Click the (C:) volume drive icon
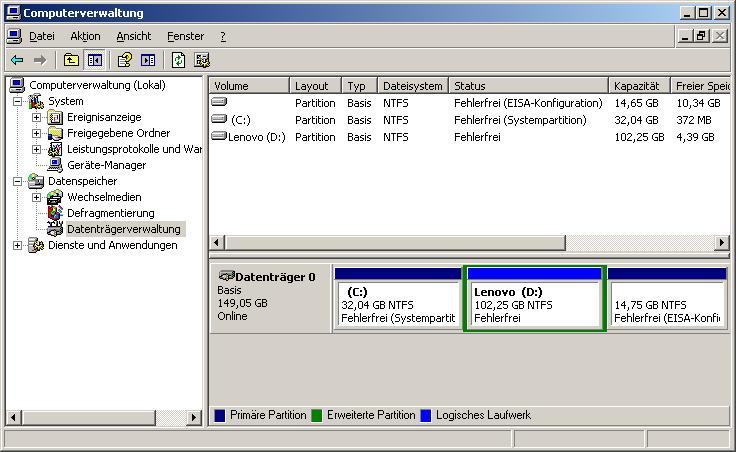 point(219,118)
